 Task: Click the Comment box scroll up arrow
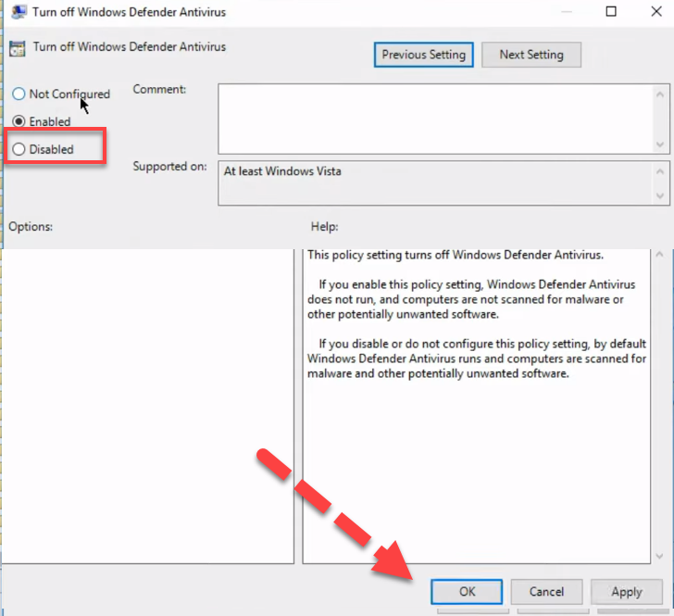click(x=660, y=94)
